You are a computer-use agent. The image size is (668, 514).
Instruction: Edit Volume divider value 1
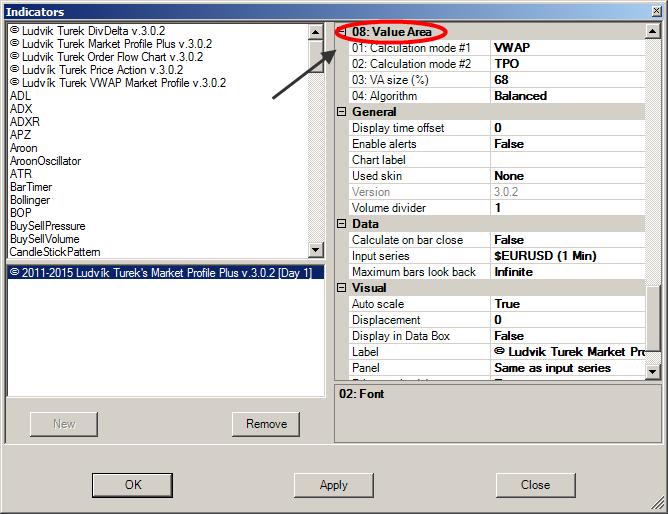[568, 208]
